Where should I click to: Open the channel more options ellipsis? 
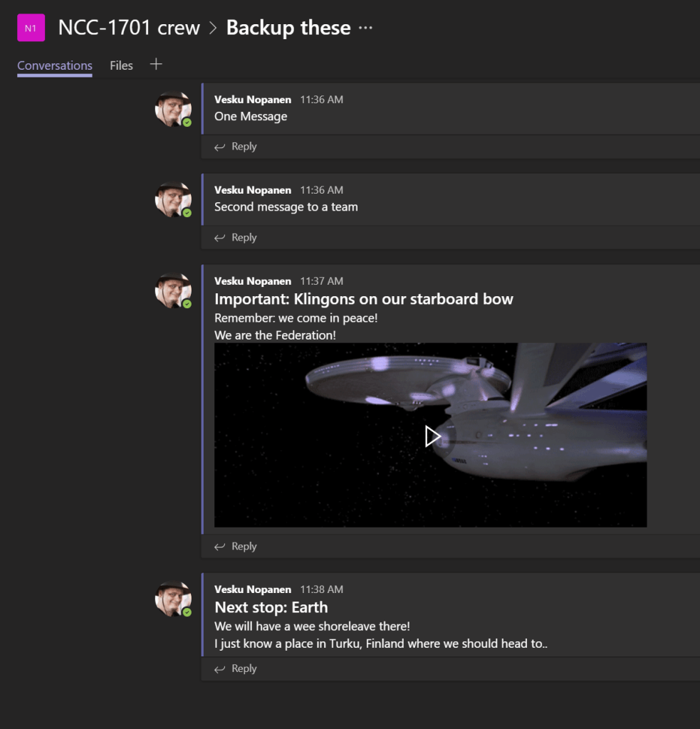(365, 28)
